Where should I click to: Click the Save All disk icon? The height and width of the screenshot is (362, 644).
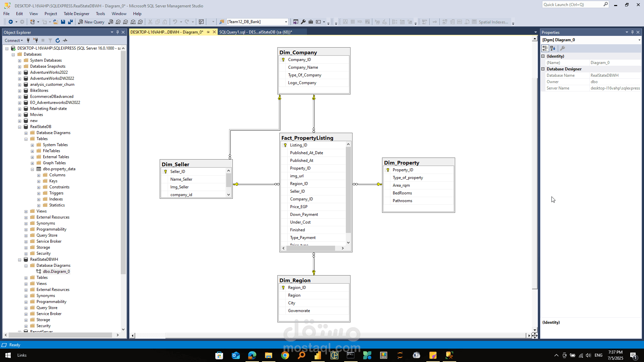pos(70,22)
